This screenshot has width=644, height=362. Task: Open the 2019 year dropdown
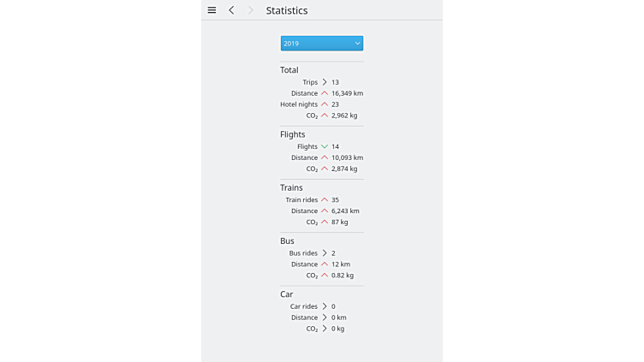[321, 43]
